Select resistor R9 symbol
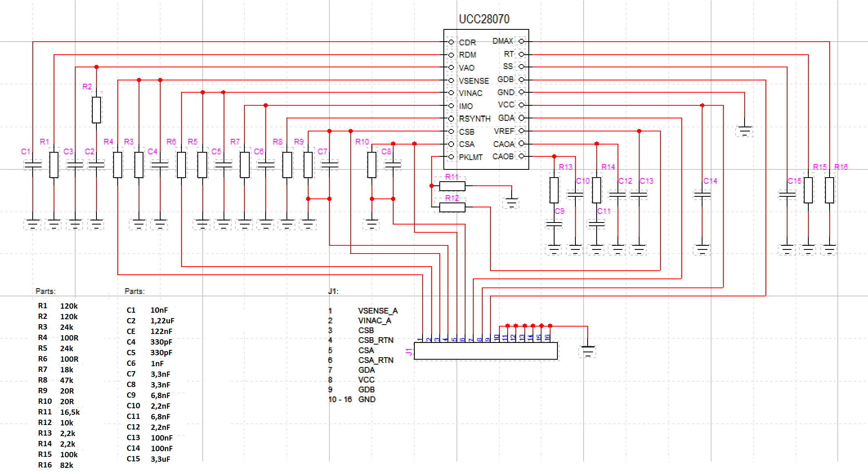Screen dimensions: 868x474 (308, 165)
